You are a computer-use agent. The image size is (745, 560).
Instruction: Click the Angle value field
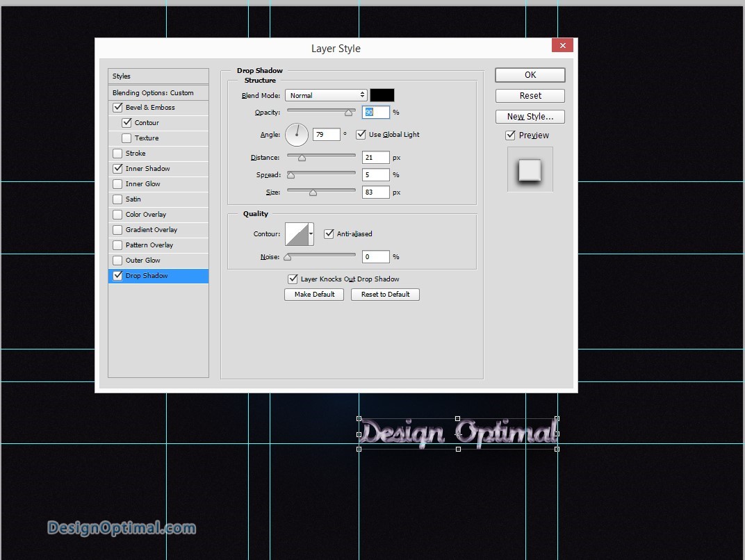326,134
